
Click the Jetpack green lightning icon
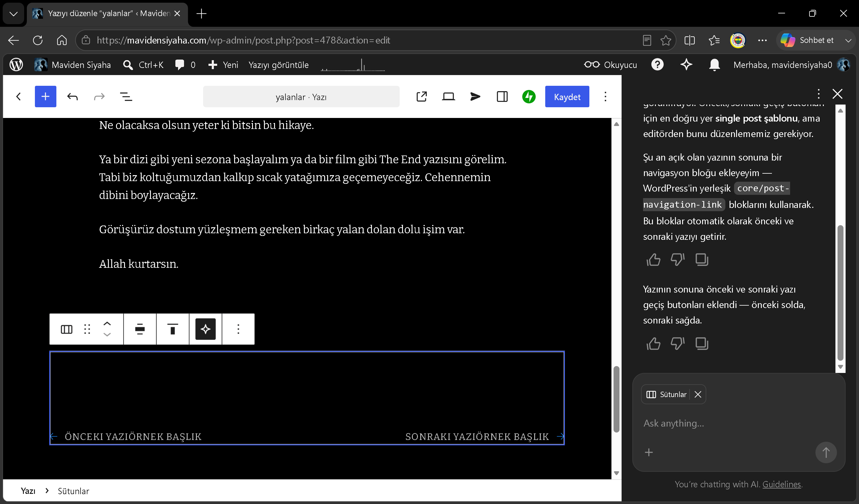click(x=529, y=97)
